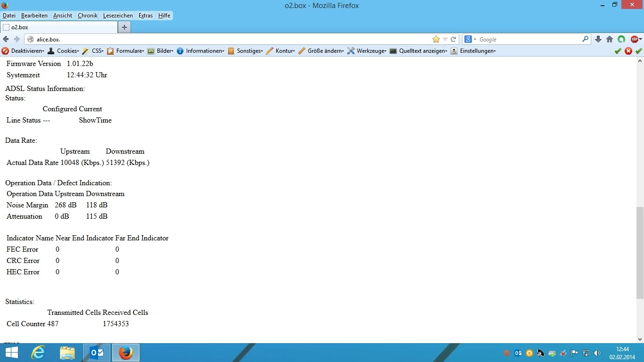Click the firmware version 1.01.22b

point(80,64)
